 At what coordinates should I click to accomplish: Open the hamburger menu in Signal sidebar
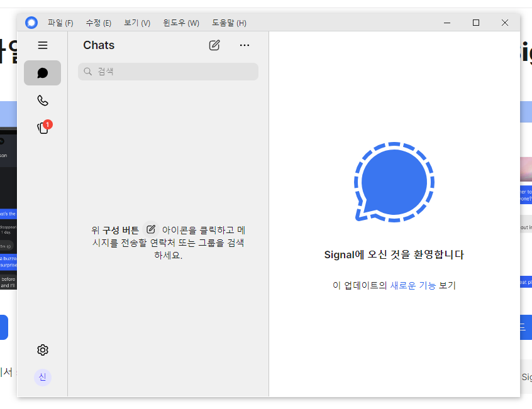[x=42, y=45]
